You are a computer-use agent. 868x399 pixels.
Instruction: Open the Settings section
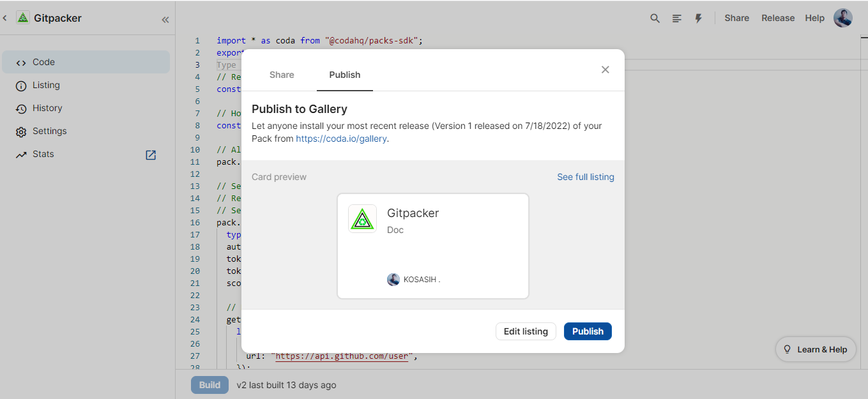pyautogui.click(x=86, y=131)
